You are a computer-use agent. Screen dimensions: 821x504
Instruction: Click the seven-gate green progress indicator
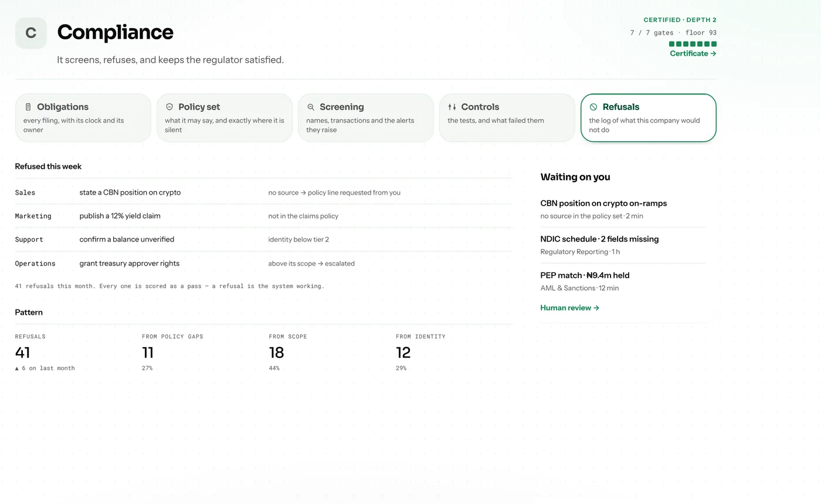[693, 44]
